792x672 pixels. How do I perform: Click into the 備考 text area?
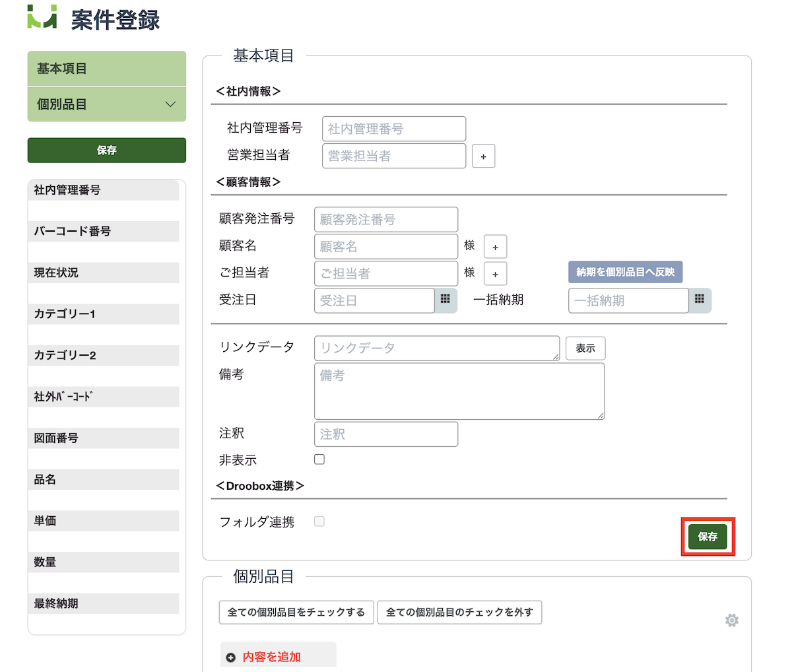point(459,391)
